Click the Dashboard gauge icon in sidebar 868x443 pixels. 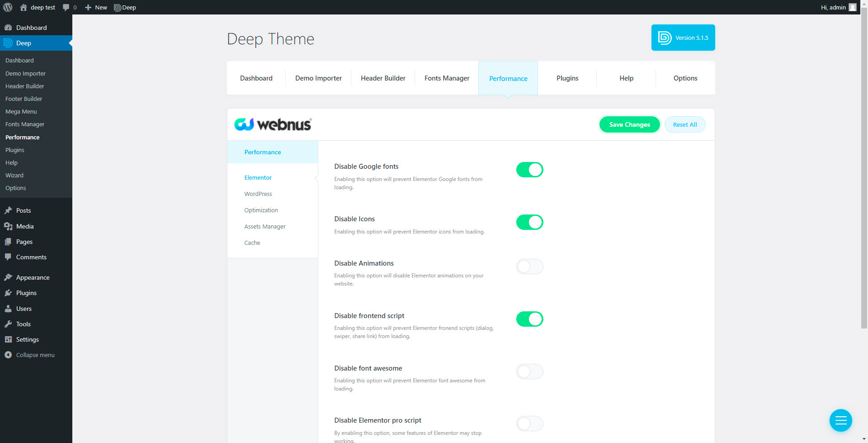(8, 28)
